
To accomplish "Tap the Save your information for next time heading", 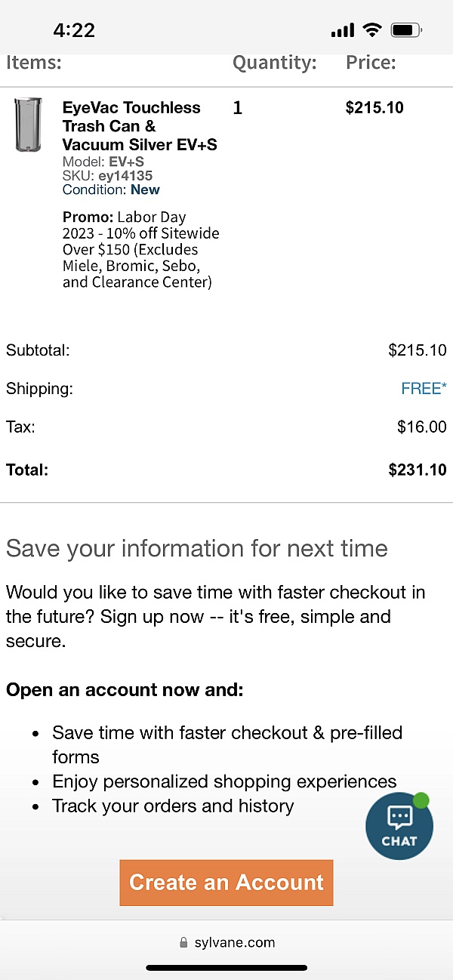I will [x=197, y=548].
